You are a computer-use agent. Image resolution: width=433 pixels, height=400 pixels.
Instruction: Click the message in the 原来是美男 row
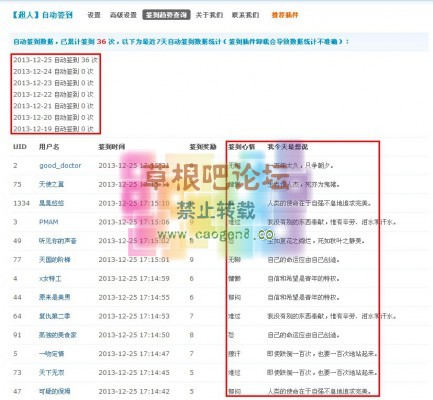click(x=303, y=297)
